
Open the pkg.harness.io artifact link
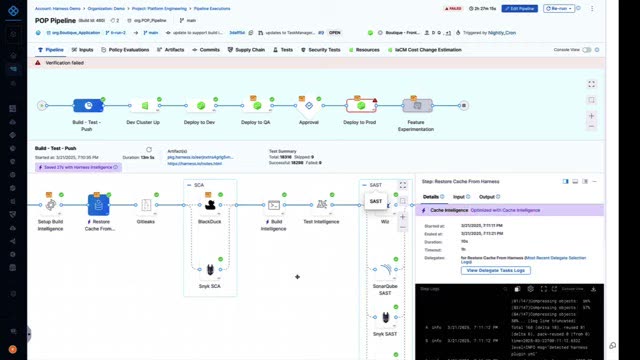tap(200, 157)
